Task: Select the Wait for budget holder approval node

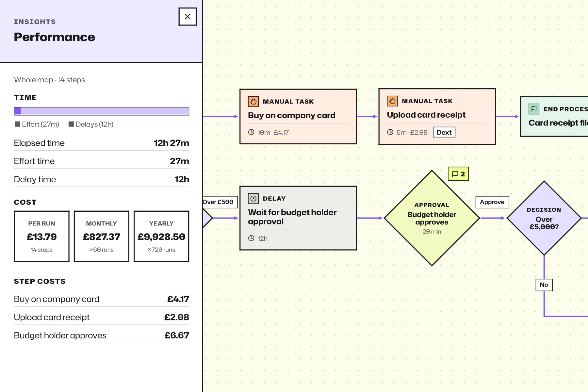Action: 298,218
